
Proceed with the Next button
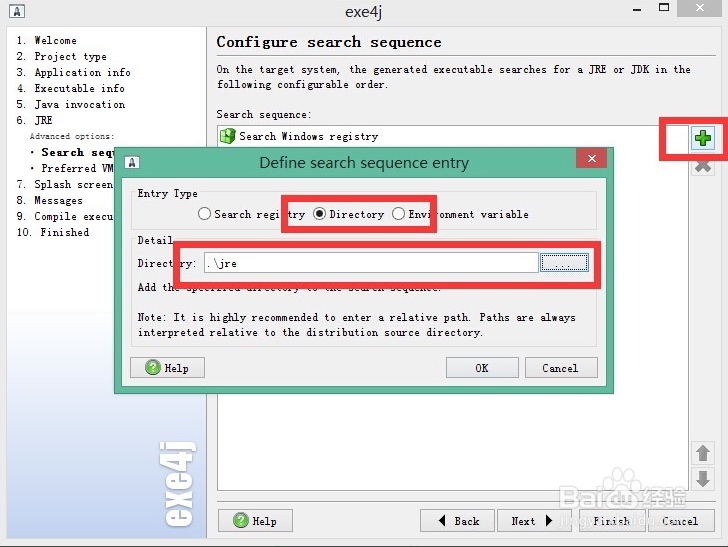pos(533,521)
